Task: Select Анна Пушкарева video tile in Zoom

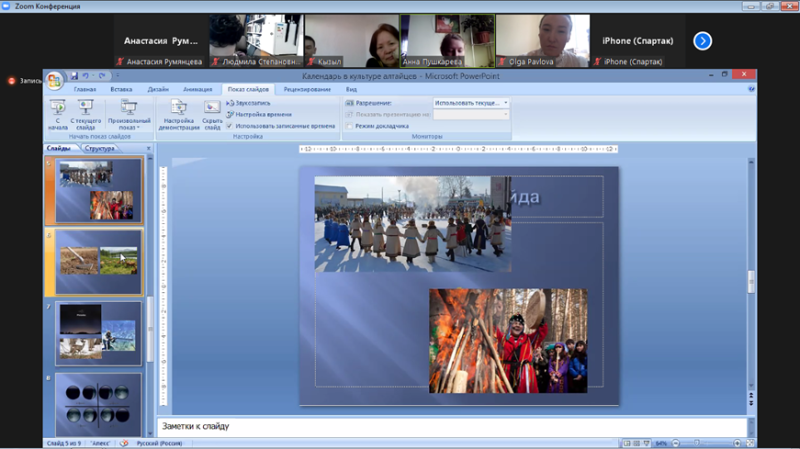Action: (x=447, y=41)
